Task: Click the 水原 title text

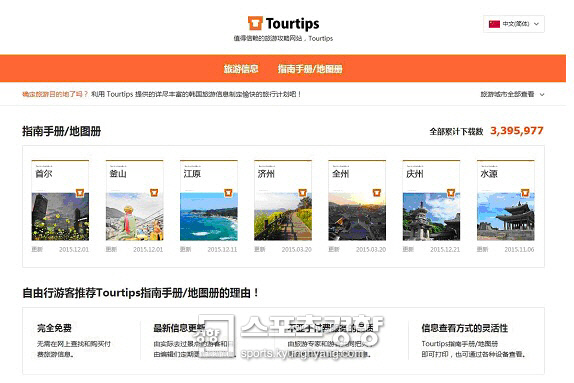Action: tap(489, 174)
